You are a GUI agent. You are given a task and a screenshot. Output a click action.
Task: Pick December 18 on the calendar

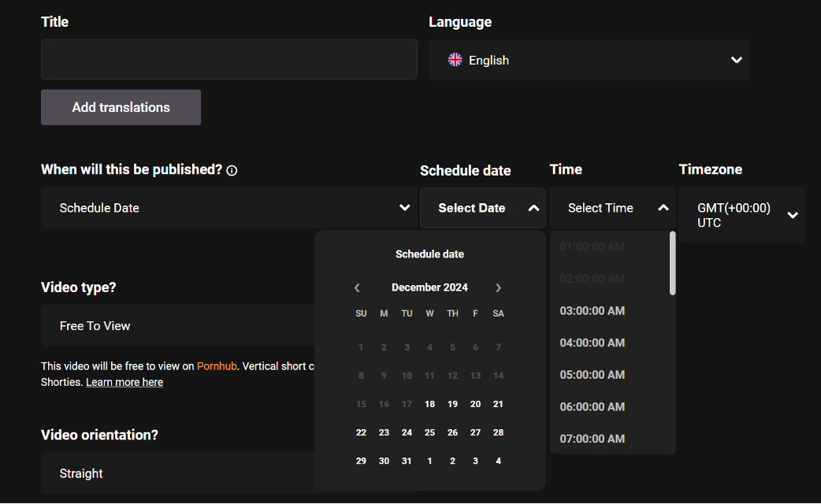tap(429, 404)
